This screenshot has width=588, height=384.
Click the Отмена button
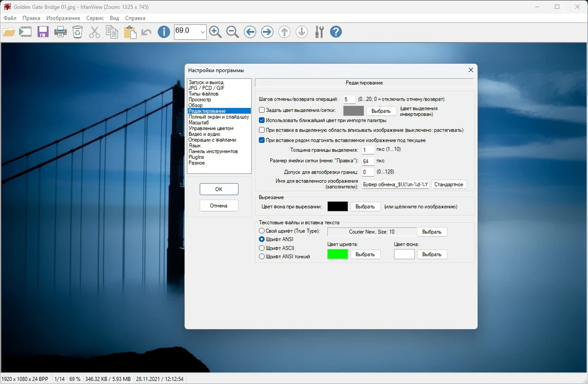click(219, 205)
